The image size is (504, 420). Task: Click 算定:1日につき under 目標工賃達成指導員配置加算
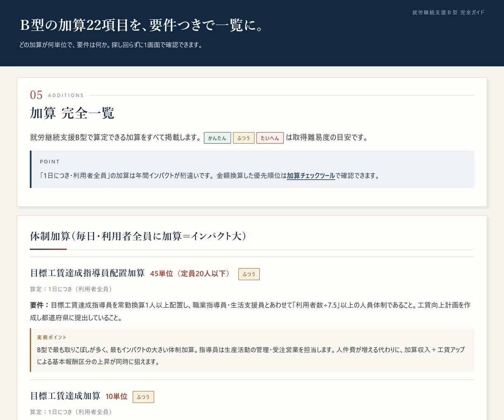tap(71, 289)
